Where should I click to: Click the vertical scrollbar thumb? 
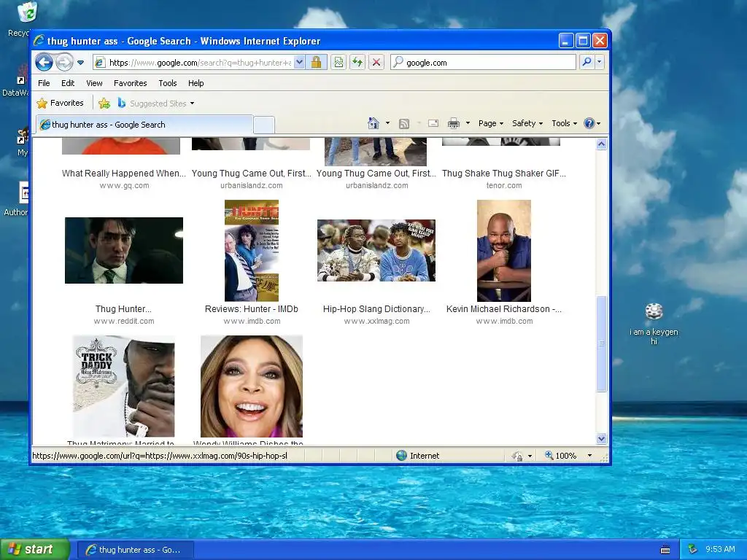click(601, 344)
